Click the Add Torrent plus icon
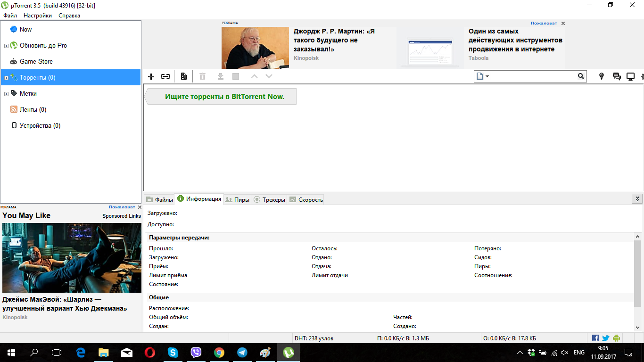Image resolution: width=644 pixels, height=362 pixels. 151,76
